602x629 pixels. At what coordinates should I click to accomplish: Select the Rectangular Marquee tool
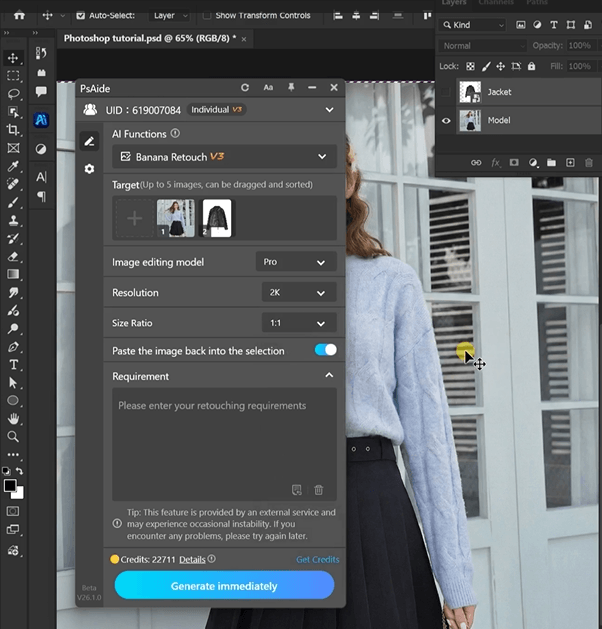point(13,76)
